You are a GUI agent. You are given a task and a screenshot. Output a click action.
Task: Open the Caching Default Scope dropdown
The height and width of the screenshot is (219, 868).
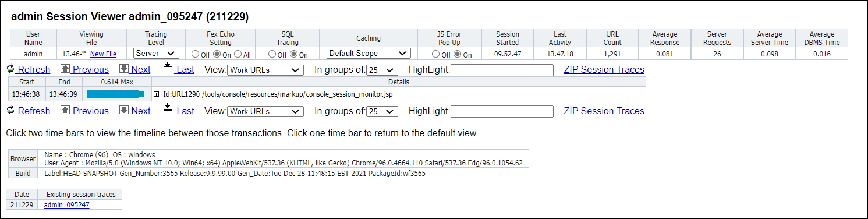(x=369, y=54)
